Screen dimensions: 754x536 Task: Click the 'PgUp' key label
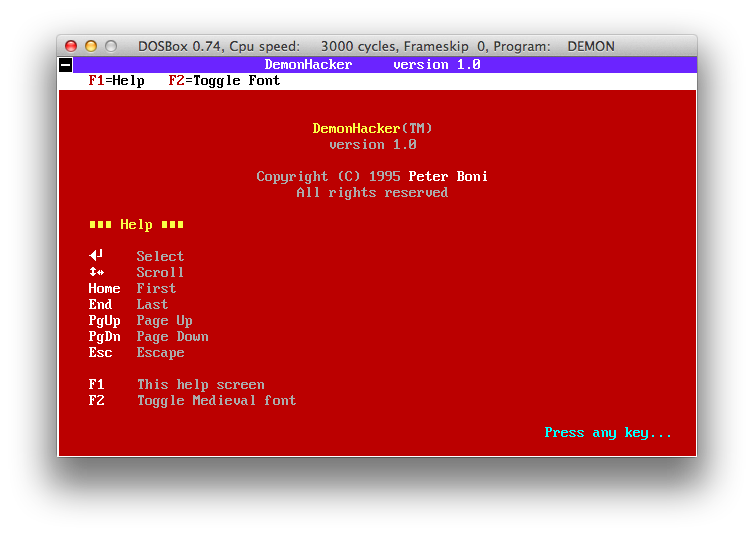pos(104,321)
